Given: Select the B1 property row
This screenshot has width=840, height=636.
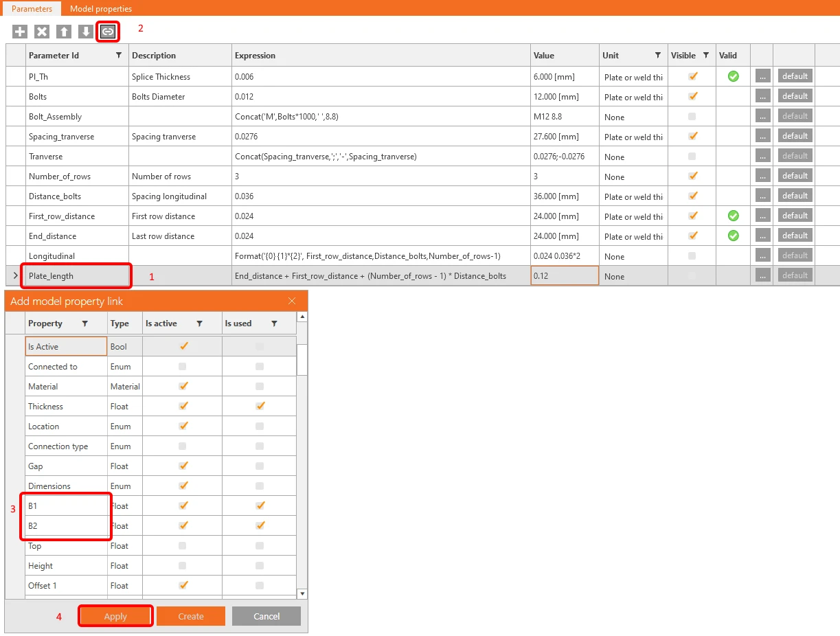Looking at the screenshot, I should pyautogui.click(x=67, y=506).
